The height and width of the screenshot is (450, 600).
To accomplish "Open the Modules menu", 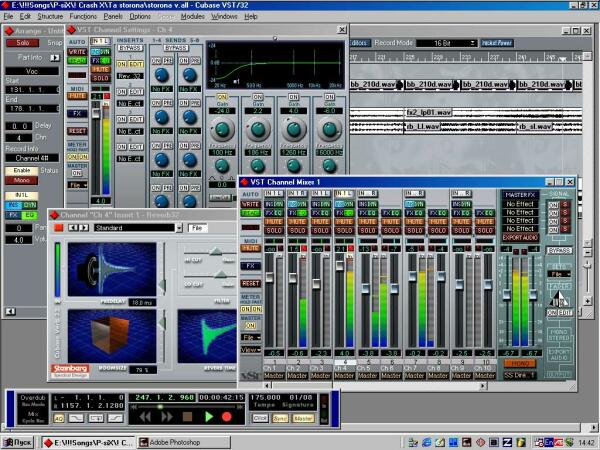I will (192, 16).
